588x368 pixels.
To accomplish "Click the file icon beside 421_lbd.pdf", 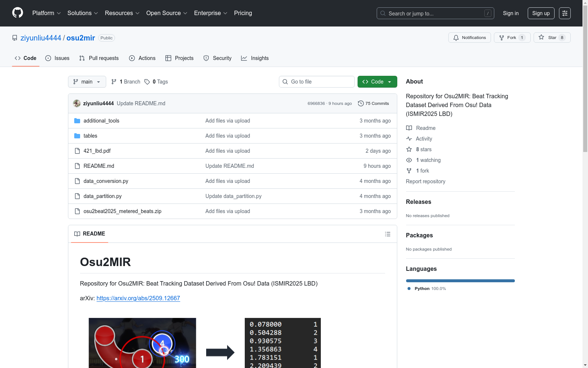I will click(77, 151).
